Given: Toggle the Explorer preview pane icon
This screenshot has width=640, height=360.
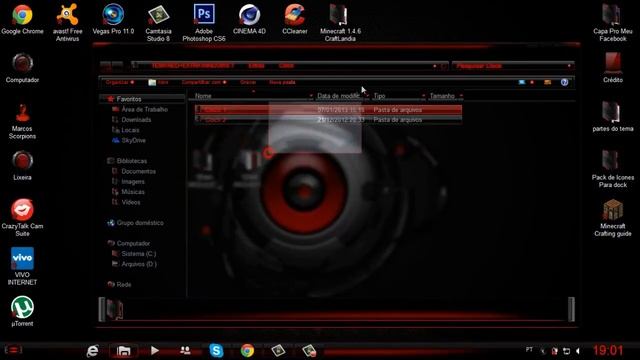Looking at the screenshot, I should (x=547, y=82).
